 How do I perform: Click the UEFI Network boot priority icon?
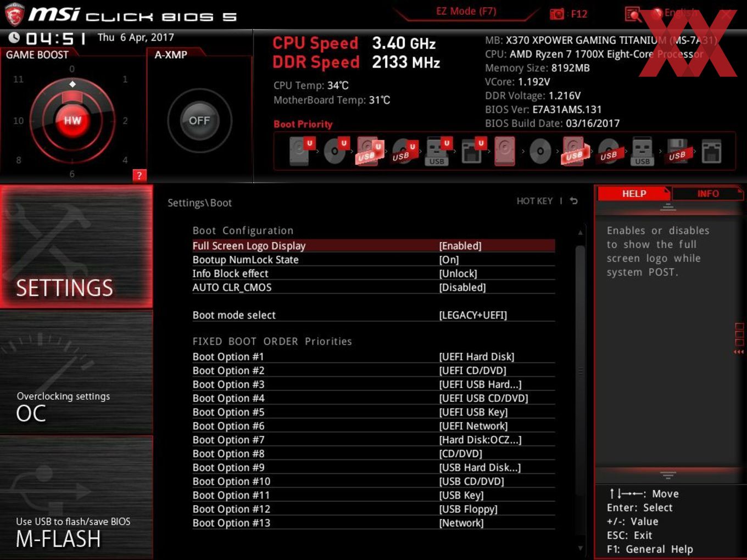coord(472,151)
